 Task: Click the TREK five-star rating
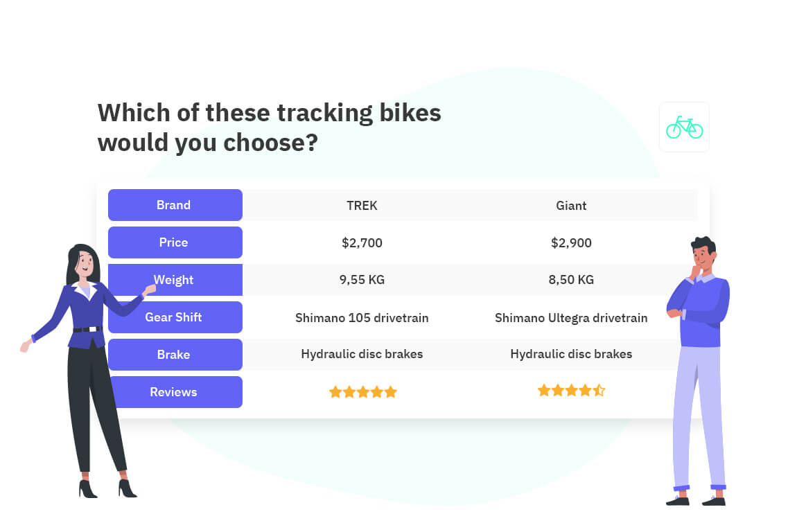tap(362, 392)
